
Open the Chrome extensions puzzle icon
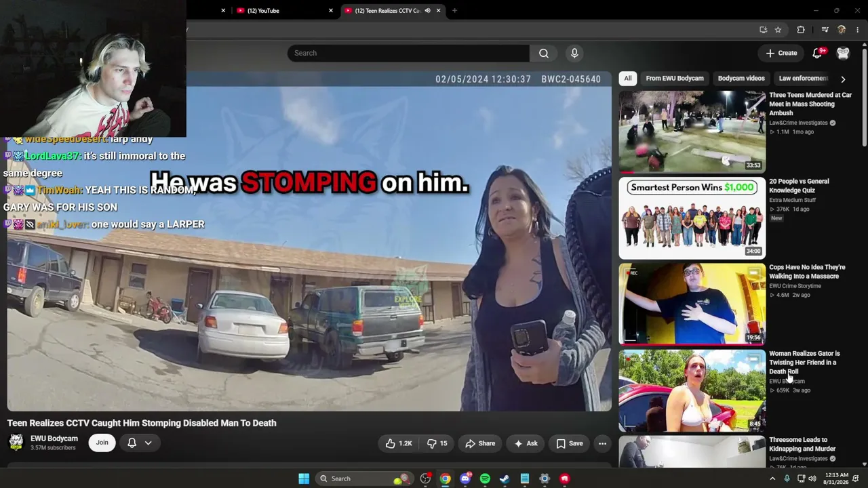[x=801, y=30]
